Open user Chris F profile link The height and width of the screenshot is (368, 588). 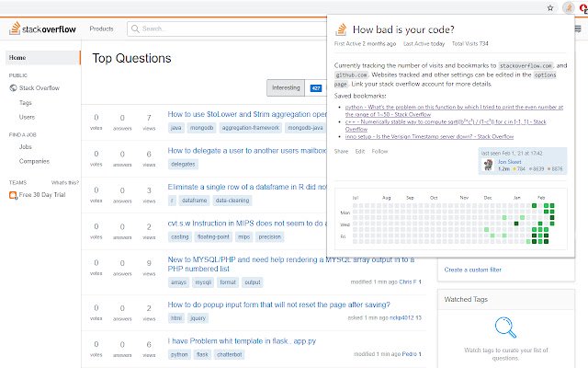pyautogui.click(x=408, y=282)
